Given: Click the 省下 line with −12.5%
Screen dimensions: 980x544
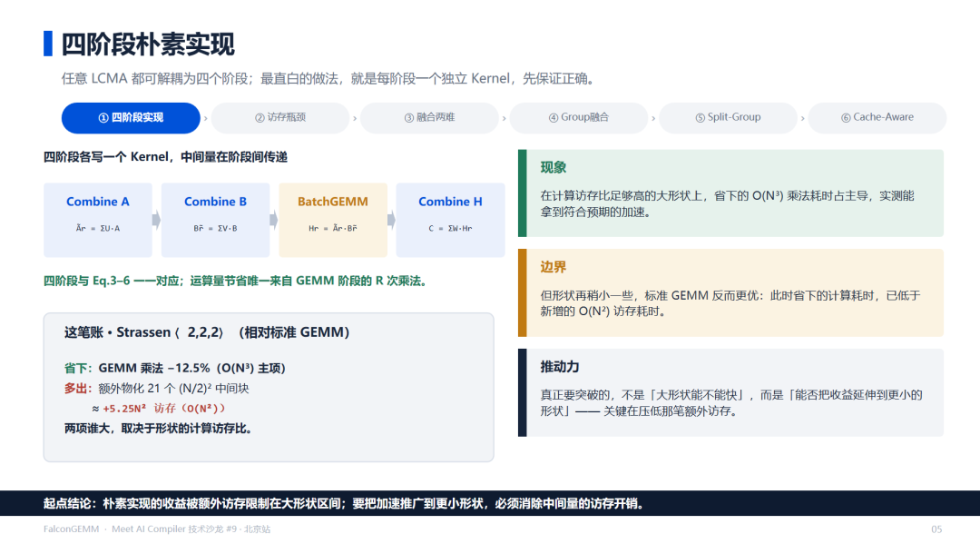Looking at the screenshot, I should click(174, 369).
